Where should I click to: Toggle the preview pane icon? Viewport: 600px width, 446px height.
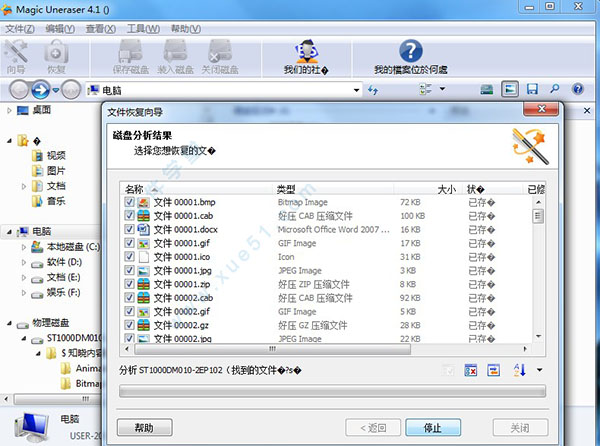click(510, 89)
